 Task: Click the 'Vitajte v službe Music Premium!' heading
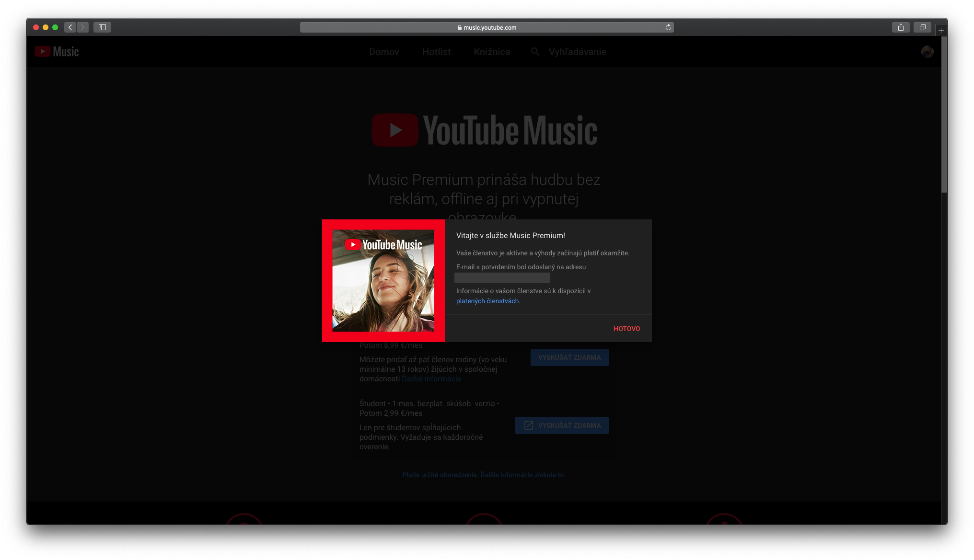pyautogui.click(x=510, y=235)
